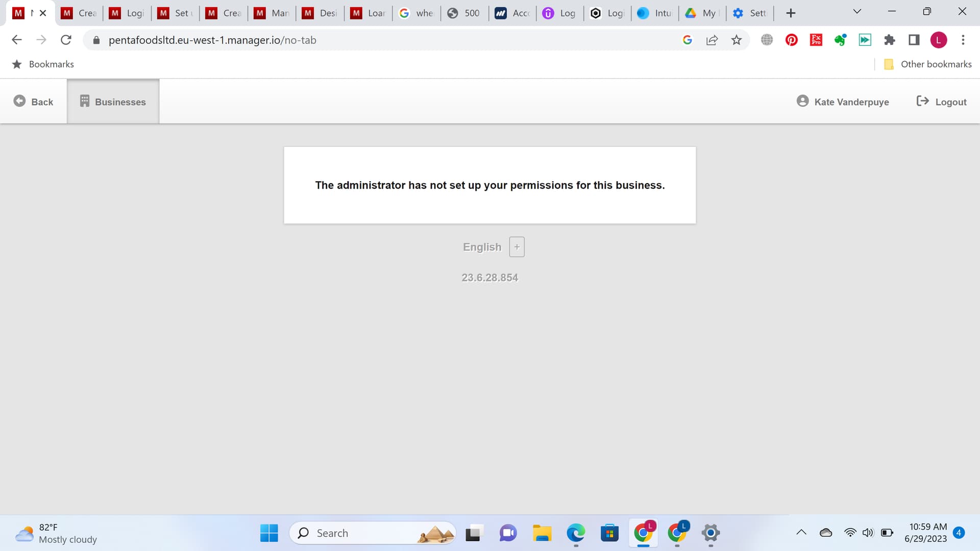Screen dimensions: 980x551
Task: Click the Back arrow icon in Manager
Action: (x=19, y=101)
